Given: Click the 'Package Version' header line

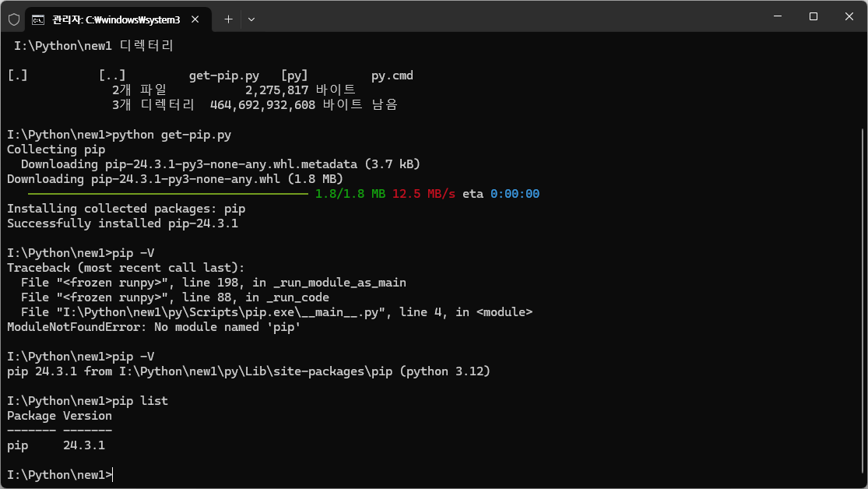Looking at the screenshot, I should 59,416.
